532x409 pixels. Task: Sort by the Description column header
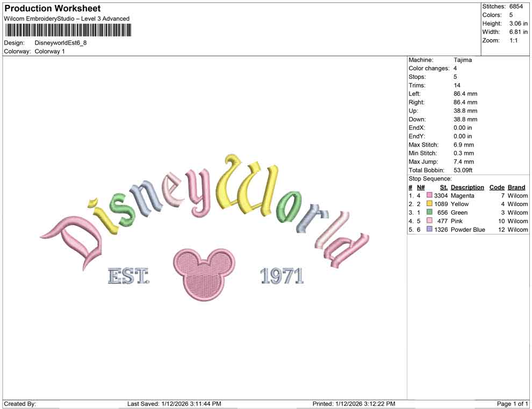point(467,187)
